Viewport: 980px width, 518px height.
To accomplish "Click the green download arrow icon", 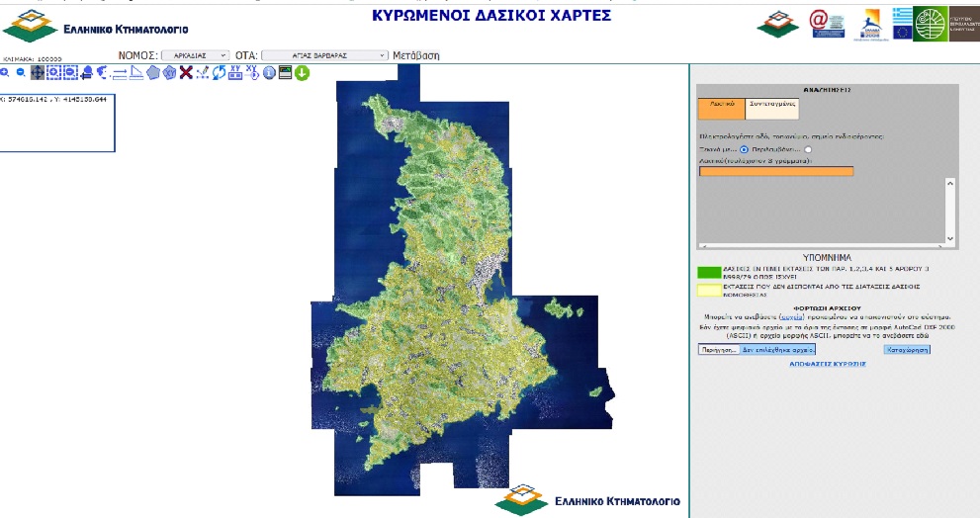I will coord(302,72).
